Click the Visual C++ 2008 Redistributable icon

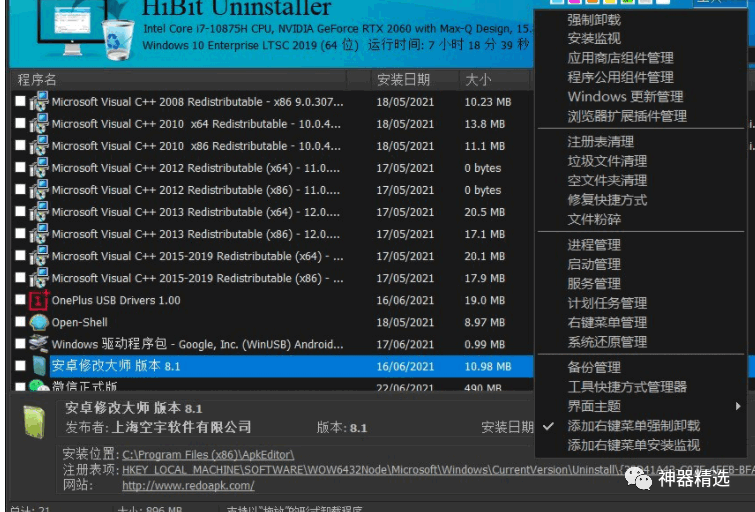point(39,102)
